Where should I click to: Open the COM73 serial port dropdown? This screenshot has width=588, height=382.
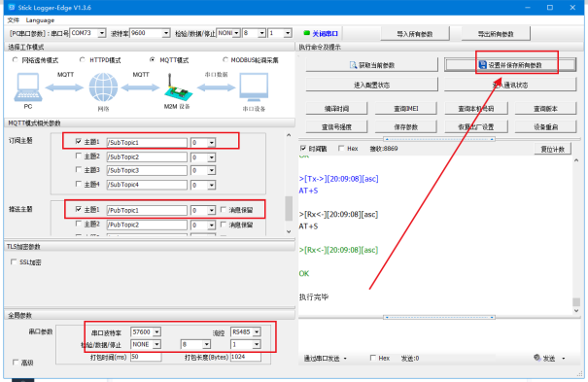(x=102, y=33)
